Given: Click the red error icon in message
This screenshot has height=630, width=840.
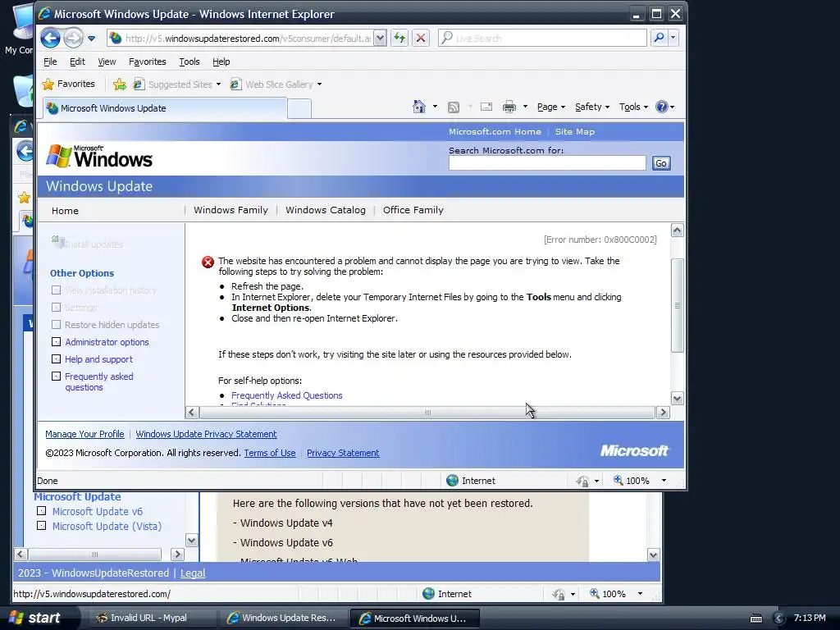Looking at the screenshot, I should [208, 262].
